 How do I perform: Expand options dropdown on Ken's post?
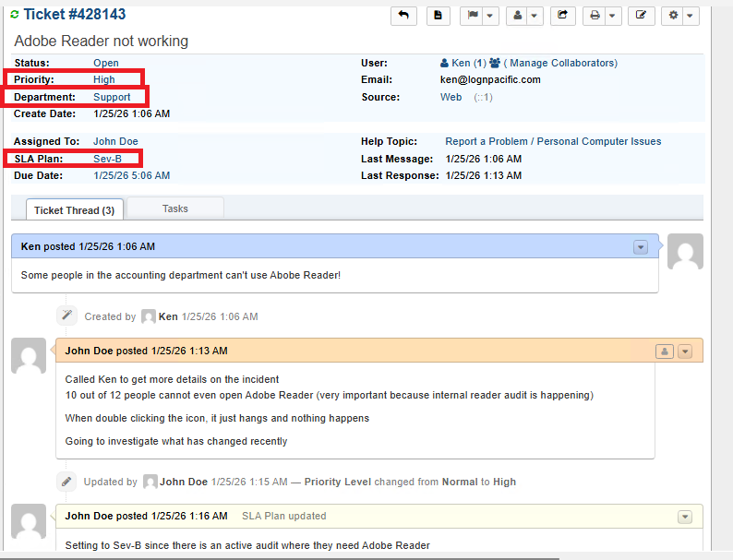click(x=641, y=246)
